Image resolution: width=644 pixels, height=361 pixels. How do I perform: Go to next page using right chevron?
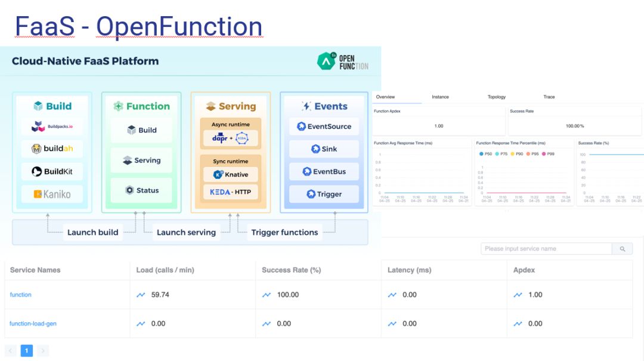click(43, 350)
